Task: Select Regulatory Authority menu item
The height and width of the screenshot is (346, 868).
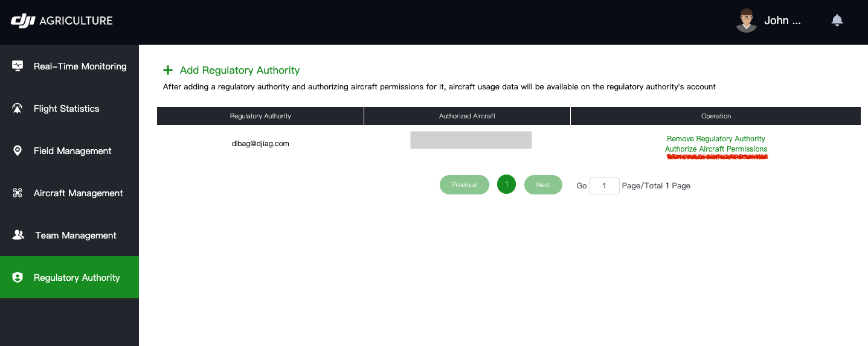Action: pyautogui.click(x=69, y=277)
